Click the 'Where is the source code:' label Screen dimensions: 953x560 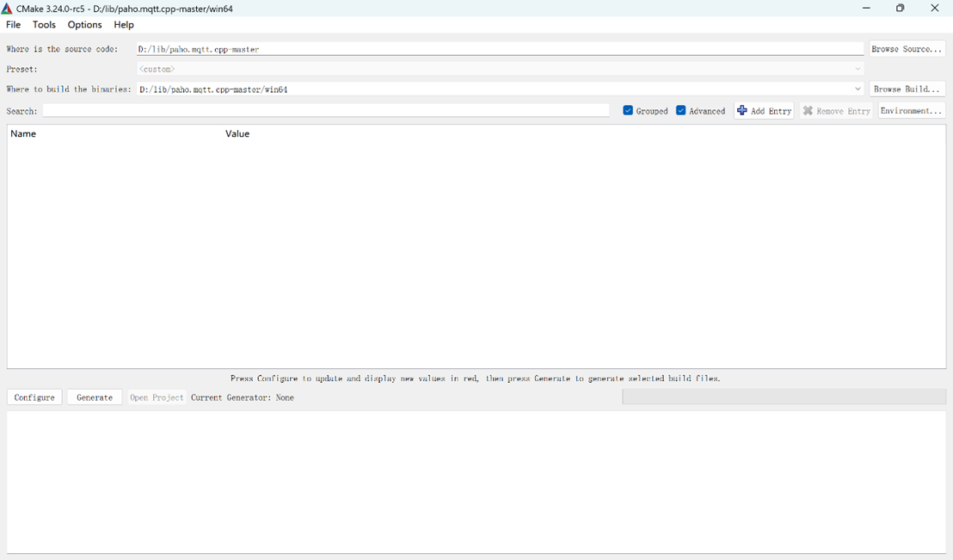click(62, 49)
